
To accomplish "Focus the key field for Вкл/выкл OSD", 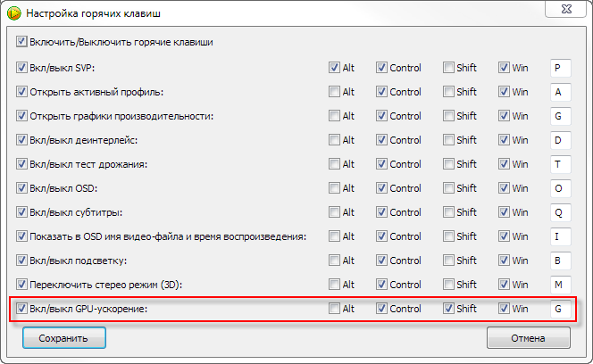I will pyautogui.click(x=559, y=188).
